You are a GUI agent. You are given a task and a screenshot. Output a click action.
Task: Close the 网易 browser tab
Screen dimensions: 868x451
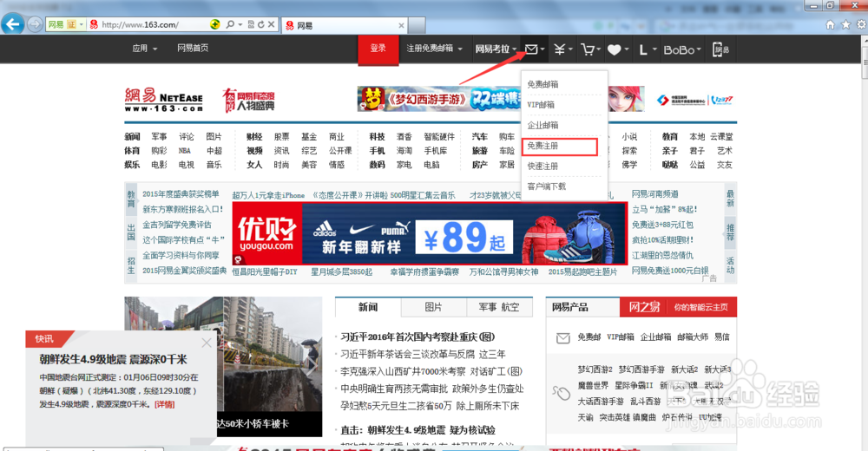coord(401,25)
